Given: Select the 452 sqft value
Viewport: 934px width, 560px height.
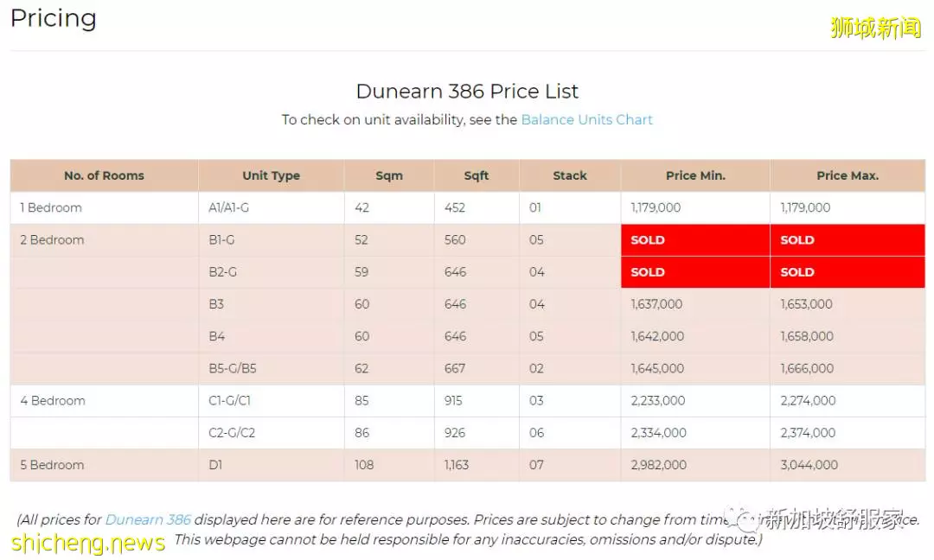Looking at the screenshot, I should tap(455, 207).
